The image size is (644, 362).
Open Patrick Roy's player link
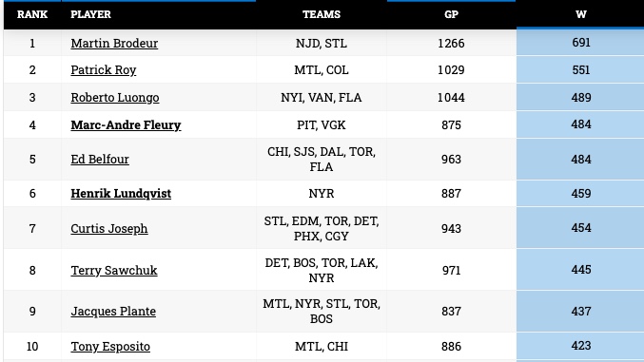(x=103, y=69)
